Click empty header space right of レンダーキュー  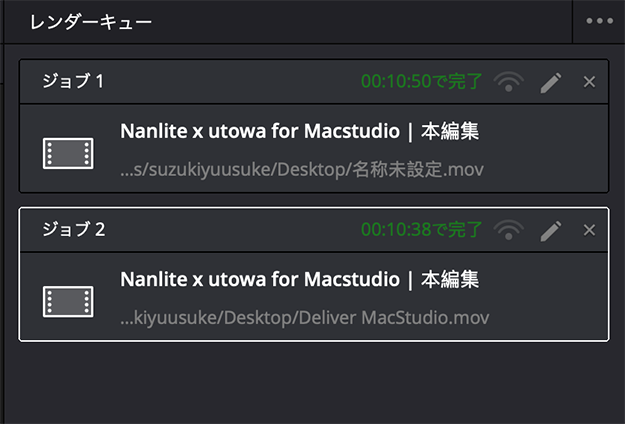(370, 21)
